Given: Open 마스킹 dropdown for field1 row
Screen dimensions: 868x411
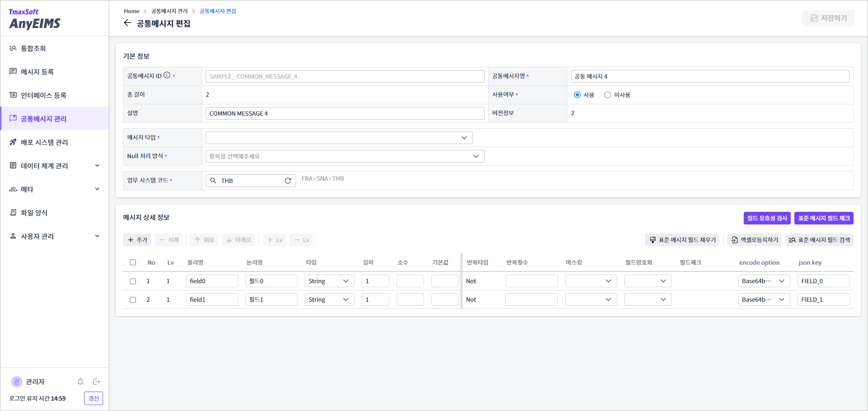Looking at the screenshot, I should pyautogui.click(x=591, y=299).
